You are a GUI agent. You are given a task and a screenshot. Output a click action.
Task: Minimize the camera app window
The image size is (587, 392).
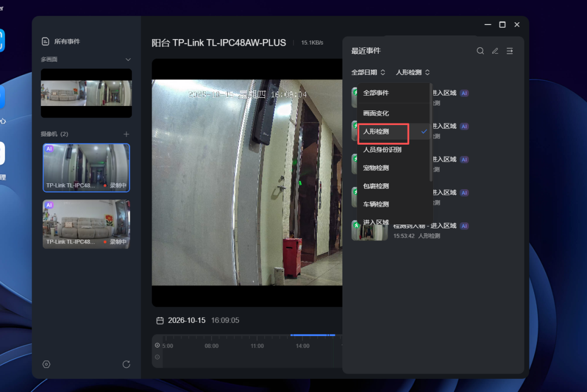[488, 24]
